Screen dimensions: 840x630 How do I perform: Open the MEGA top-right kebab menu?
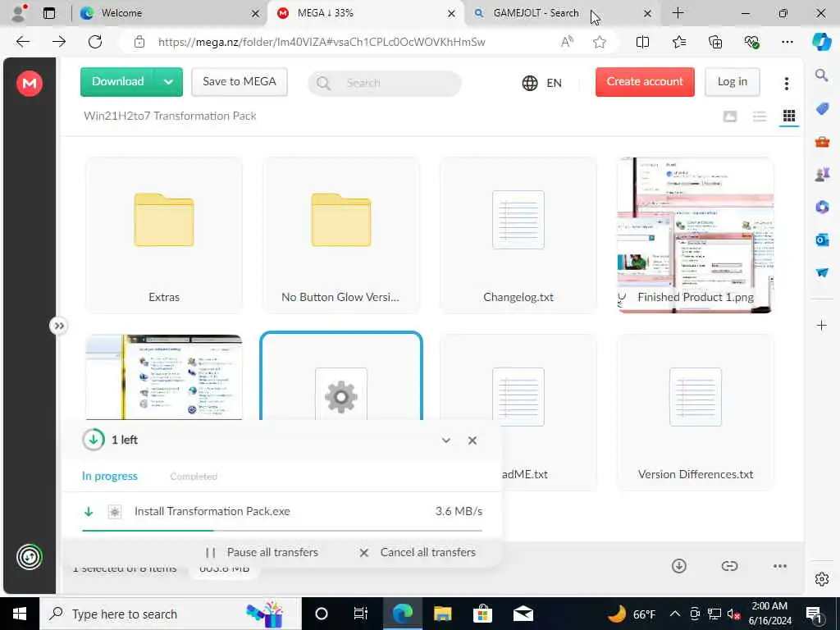pyautogui.click(x=787, y=83)
